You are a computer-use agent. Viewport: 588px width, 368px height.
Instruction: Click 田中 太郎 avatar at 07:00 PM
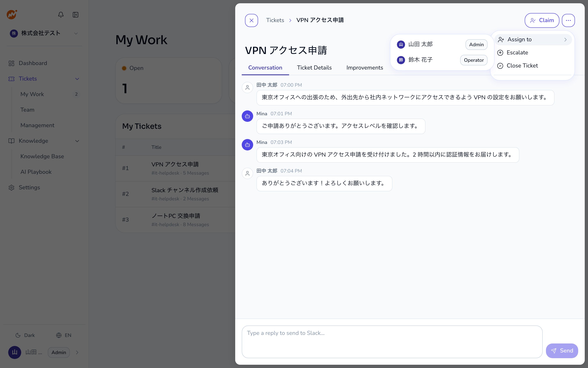[247, 88]
